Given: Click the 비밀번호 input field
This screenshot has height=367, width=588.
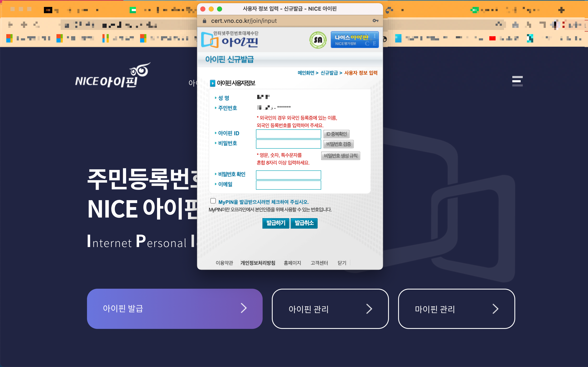Looking at the screenshot, I should pyautogui.click(x=288, y=144).
